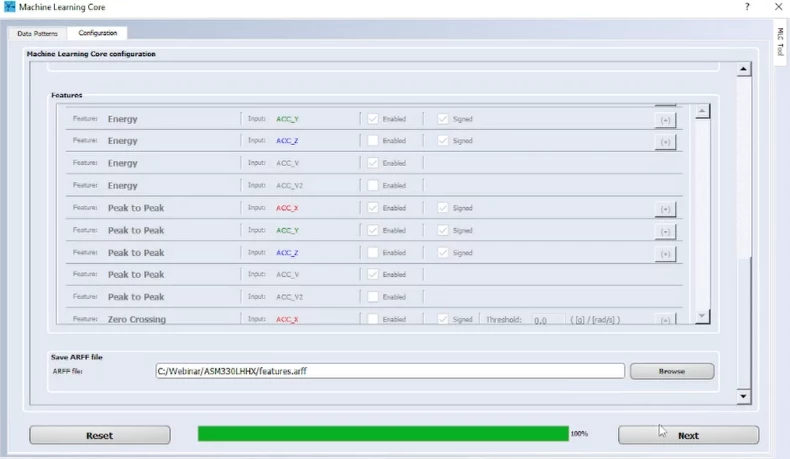Screen dimensions: 790x459
Task: Click the (+) button for Energy ACC_Z
Action: click(x=665, y=142)
